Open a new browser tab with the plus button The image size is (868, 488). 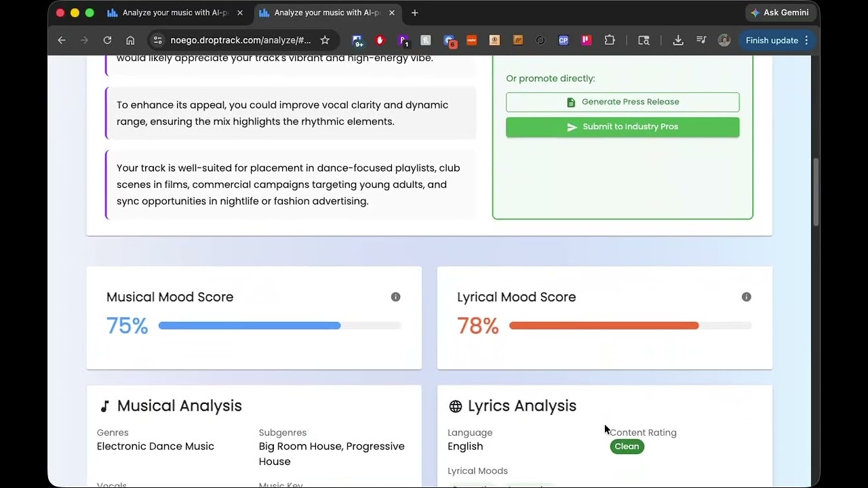tap(416, 13)
